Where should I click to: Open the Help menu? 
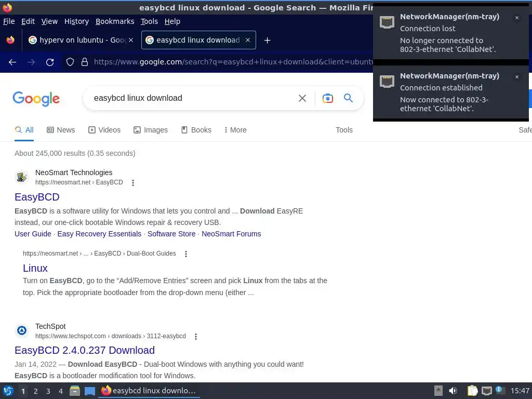coord(172,21)
